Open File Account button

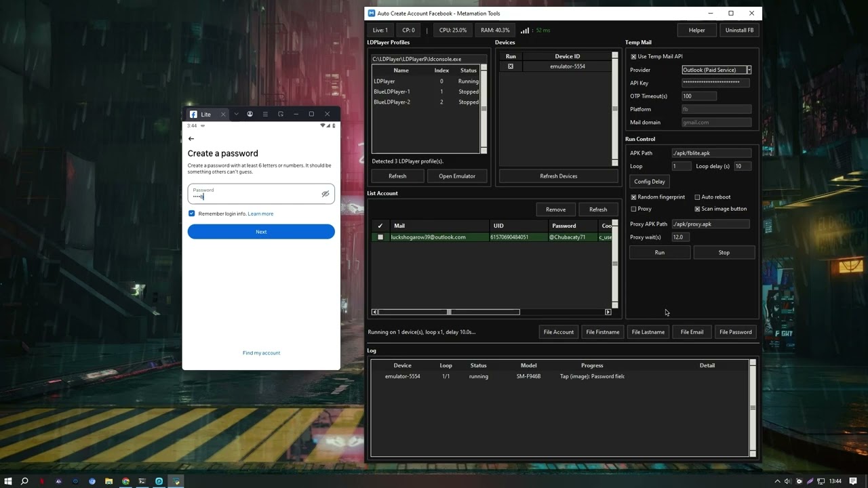coord(559,332)
